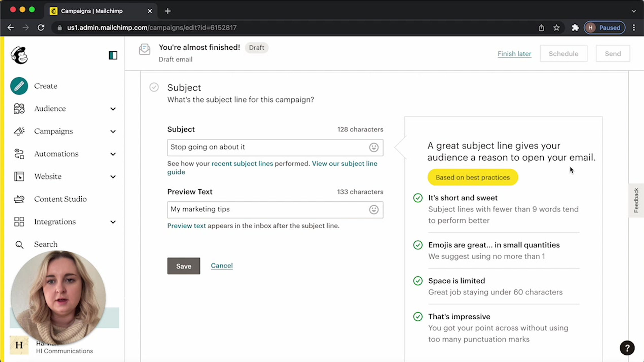
Task: Expand the Campaigns menu chevron
Action: tap(113, 131)
